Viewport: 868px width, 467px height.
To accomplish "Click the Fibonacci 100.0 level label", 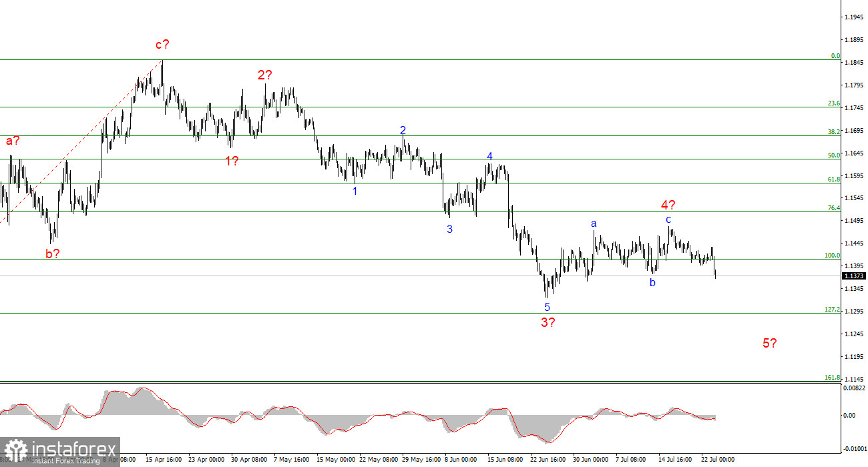I will pos(833,255).
